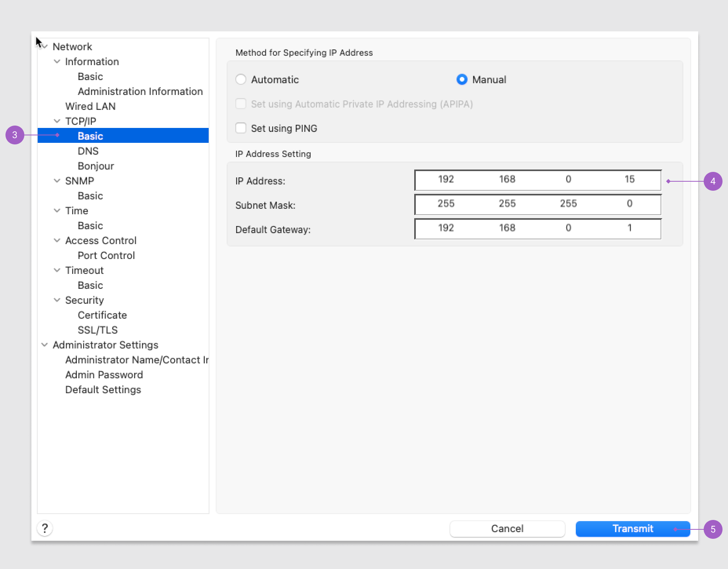This screenshot has width=728, height=569.
Task: Collapse the Timeout tree node
Action: pos(57,270)
